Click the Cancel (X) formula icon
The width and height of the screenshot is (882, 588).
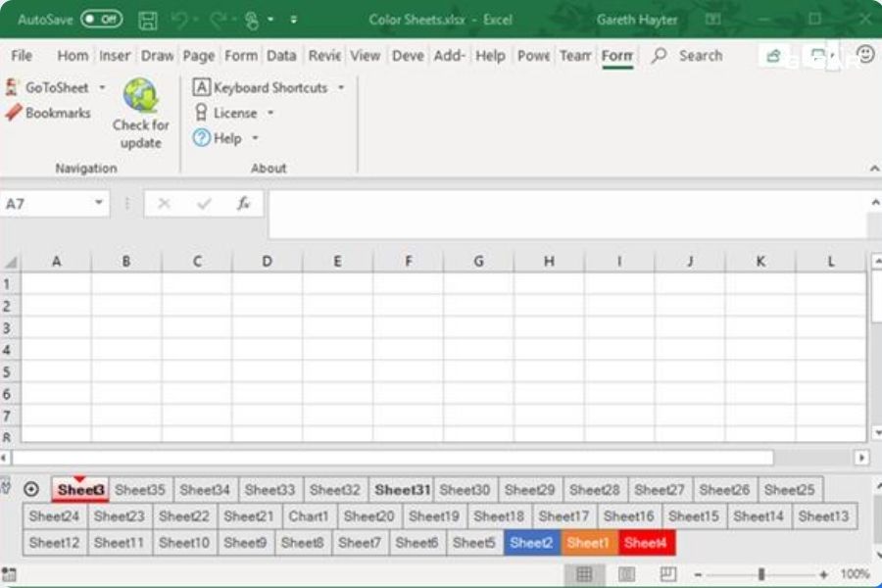tap(164, 203)
